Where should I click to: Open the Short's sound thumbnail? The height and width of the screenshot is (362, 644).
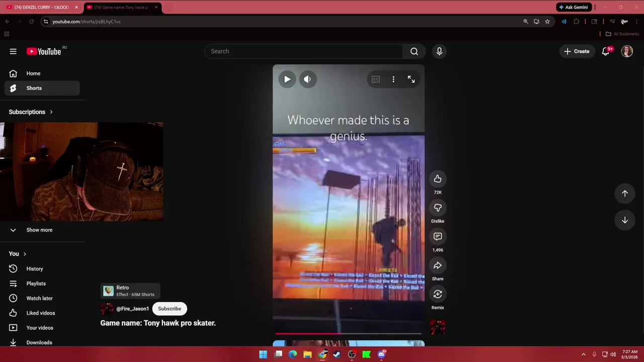438,327
